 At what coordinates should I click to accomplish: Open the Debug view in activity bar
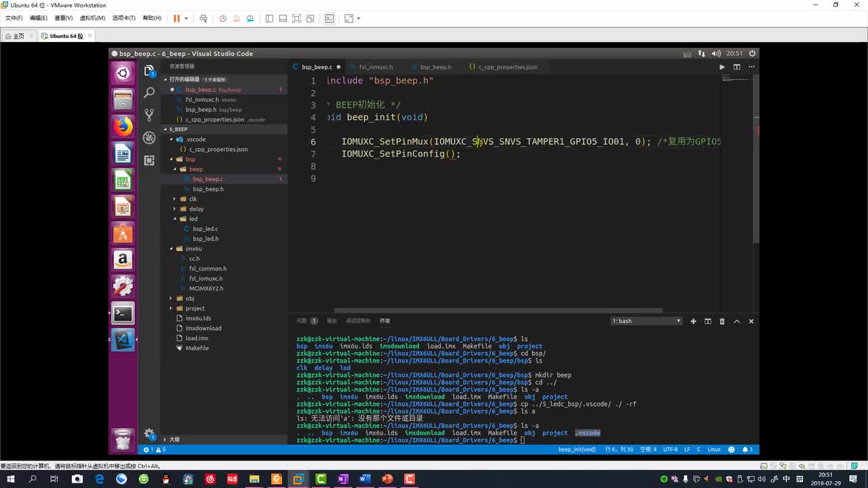click(x=149, y=138)
